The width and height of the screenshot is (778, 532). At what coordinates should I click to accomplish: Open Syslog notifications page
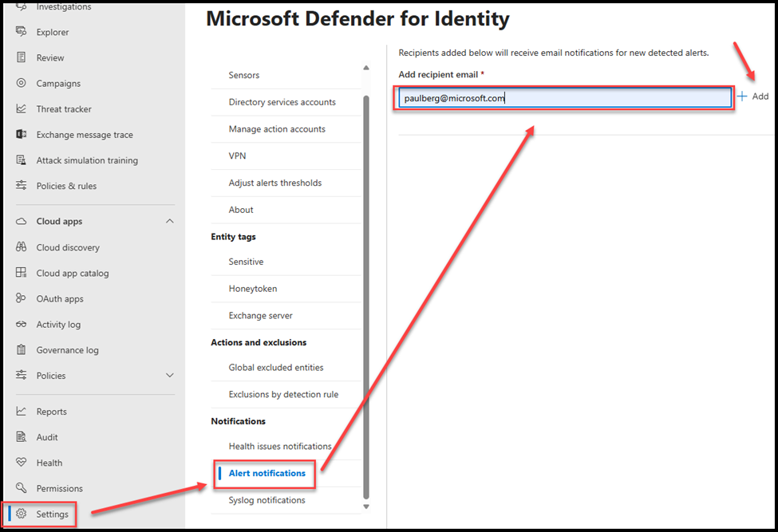pos(267,500)
